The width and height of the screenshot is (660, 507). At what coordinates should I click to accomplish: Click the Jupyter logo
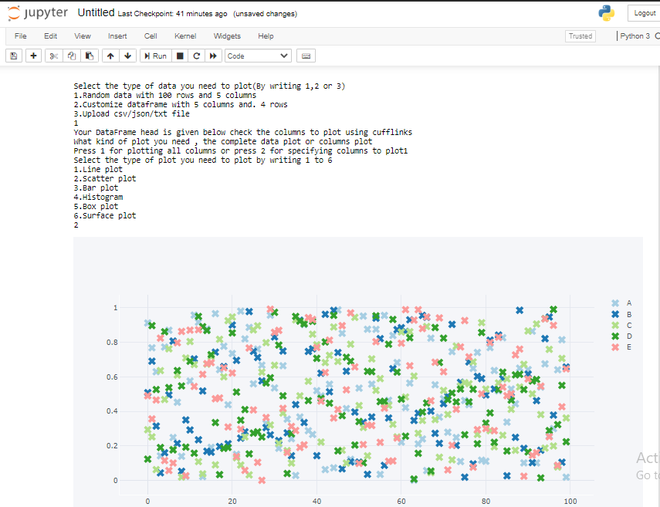[37, 13]
